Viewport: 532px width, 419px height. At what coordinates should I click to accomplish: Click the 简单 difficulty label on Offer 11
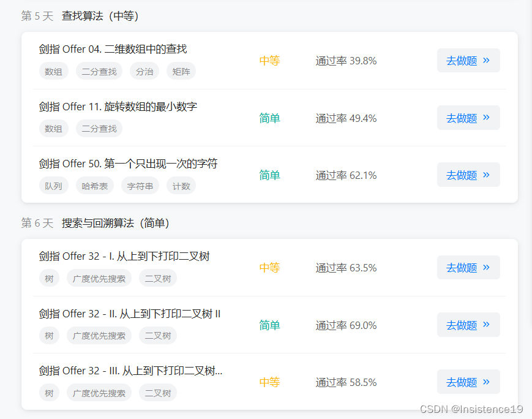269,118
